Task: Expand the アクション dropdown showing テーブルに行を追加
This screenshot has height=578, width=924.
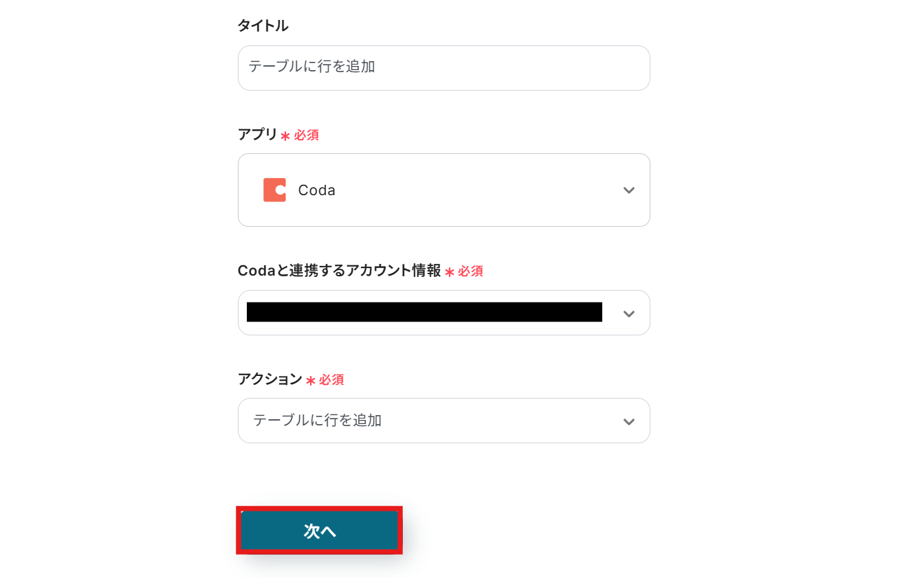Action: (x=443, y=421)
